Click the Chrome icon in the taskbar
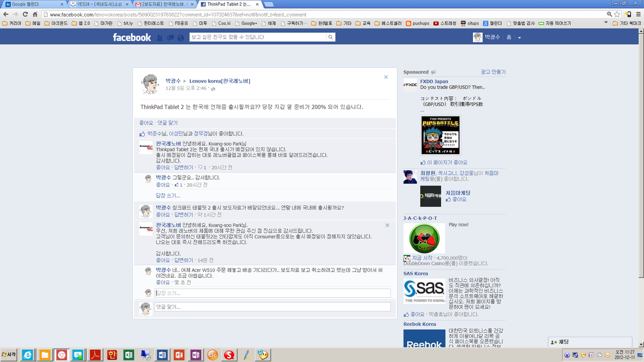This screenshot has height=362, width=644. pyautogui.click(x=61, y=355)
